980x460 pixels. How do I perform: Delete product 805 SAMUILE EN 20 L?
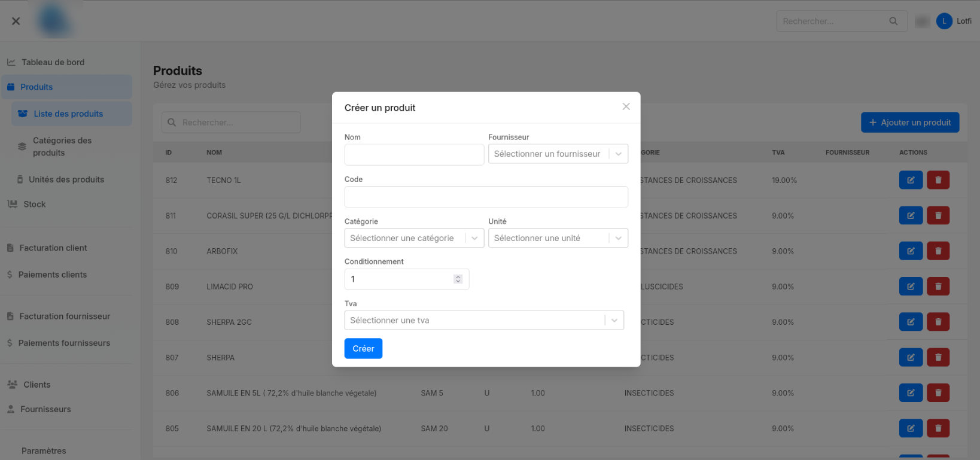tap(938, 428)
